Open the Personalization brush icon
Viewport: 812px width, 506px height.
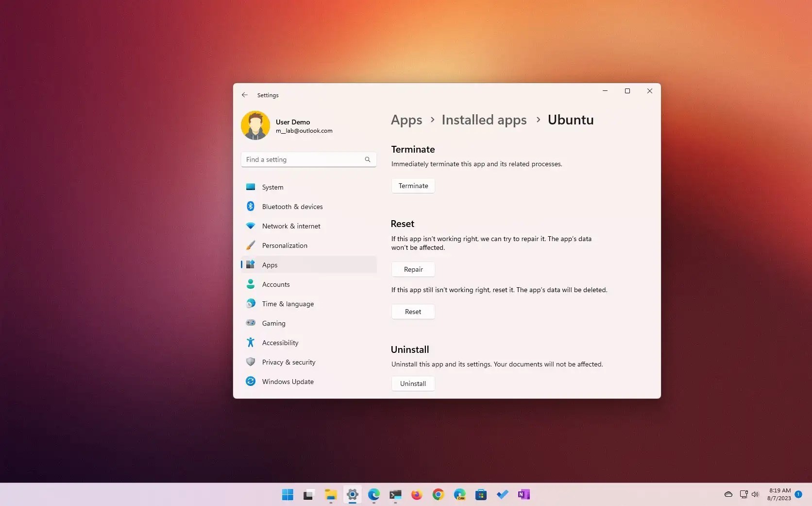point(251,245)
